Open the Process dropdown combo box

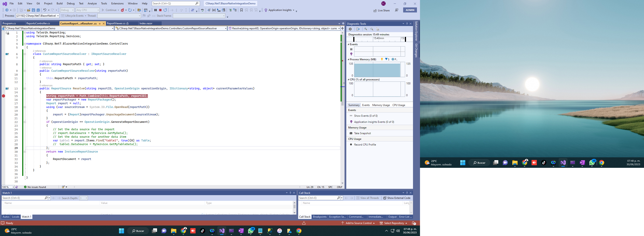coord(37,16)
